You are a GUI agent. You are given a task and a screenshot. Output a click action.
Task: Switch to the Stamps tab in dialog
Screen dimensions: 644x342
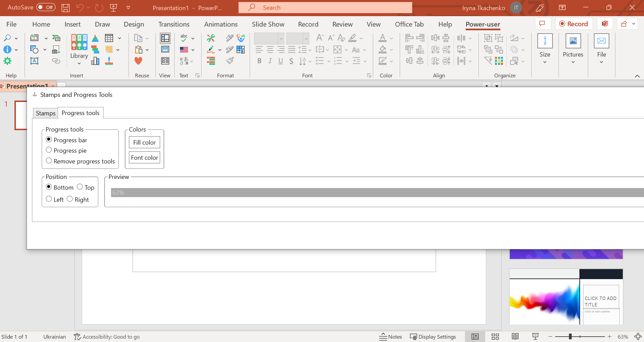pos(45,113)
